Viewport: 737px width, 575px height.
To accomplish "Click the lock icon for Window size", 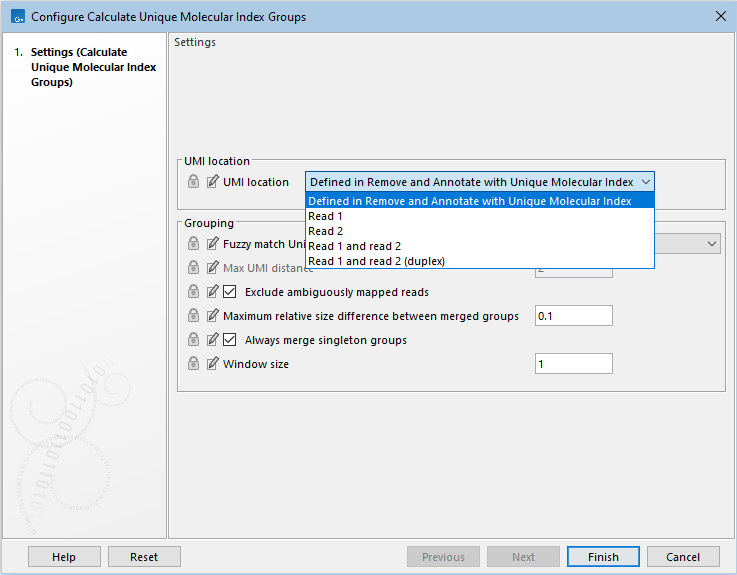I will [194, 364].
